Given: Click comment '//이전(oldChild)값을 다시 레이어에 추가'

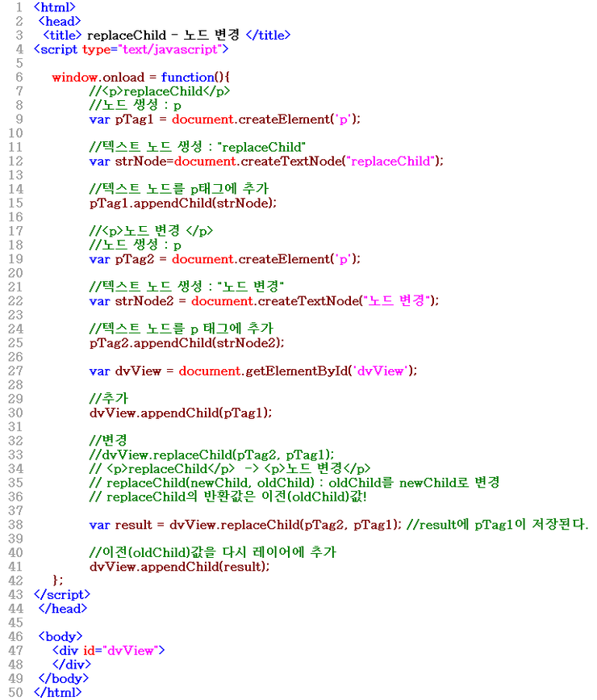Looking at the screenshot, I should pyautogui.click(x=213, y=553).
